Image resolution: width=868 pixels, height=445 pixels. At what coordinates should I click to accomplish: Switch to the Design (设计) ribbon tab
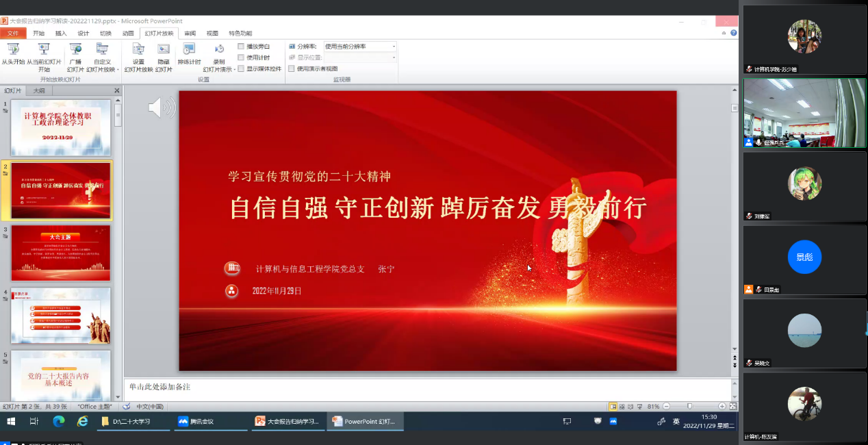pyautogui.click(x=83, y=33)
